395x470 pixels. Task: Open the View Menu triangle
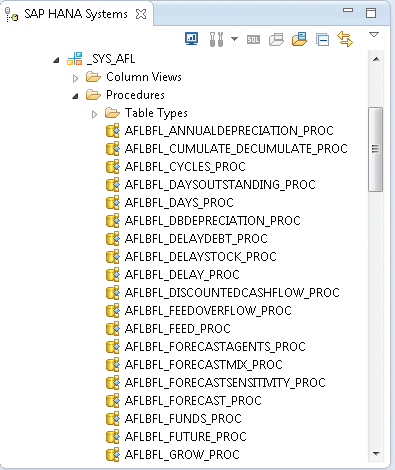(374, 34)
